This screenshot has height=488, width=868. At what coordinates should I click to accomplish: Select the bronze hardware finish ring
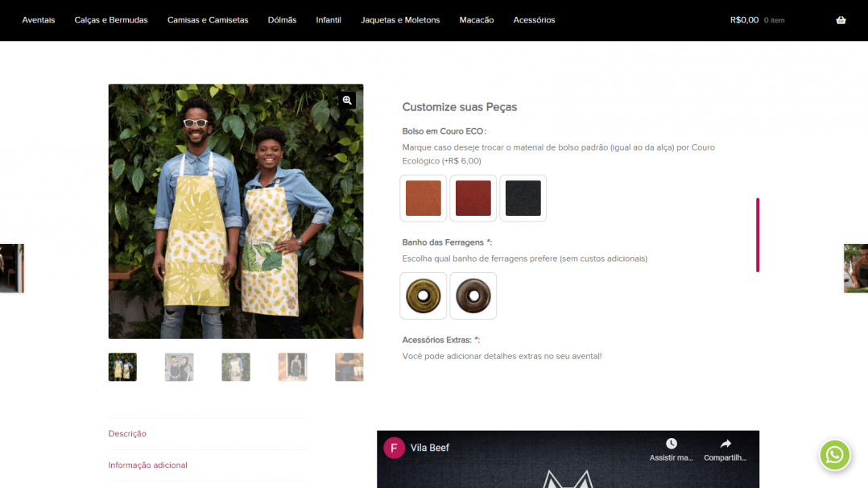pos(473,296)
